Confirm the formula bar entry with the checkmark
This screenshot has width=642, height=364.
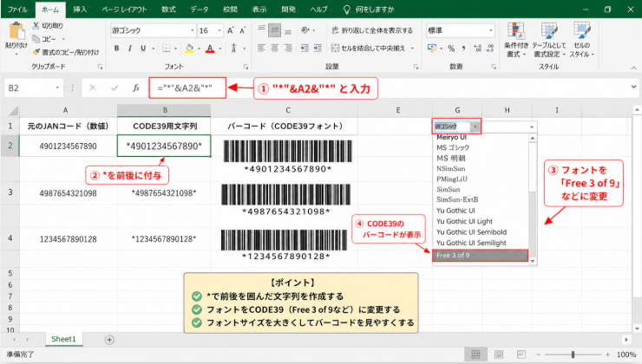coord(115,88)
